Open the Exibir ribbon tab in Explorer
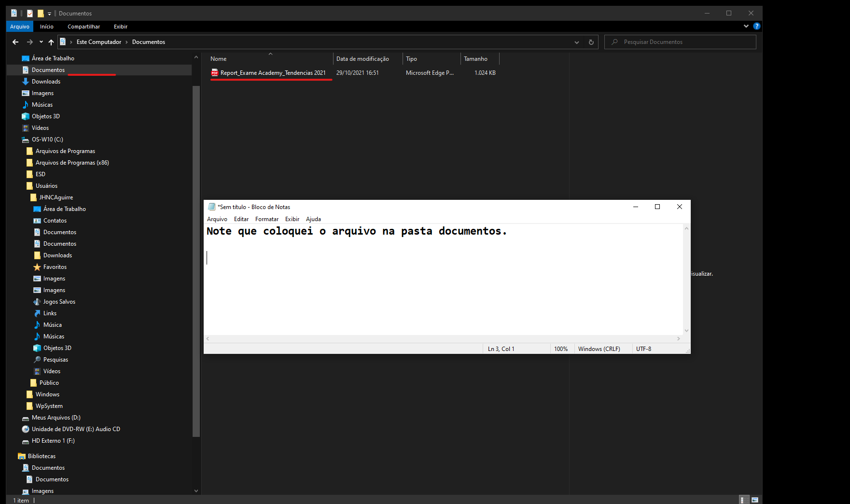Viewport: 850px width, 504px height. tap(121, 27)
